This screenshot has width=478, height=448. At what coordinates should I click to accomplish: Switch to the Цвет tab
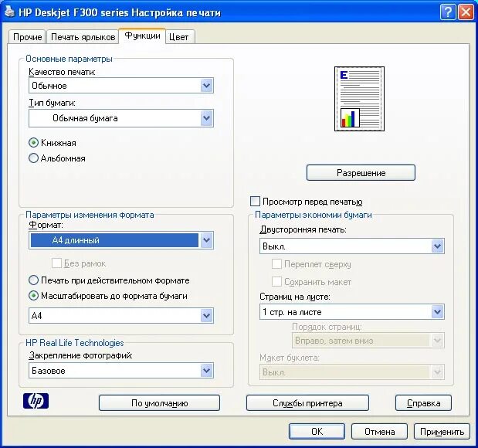178,37
